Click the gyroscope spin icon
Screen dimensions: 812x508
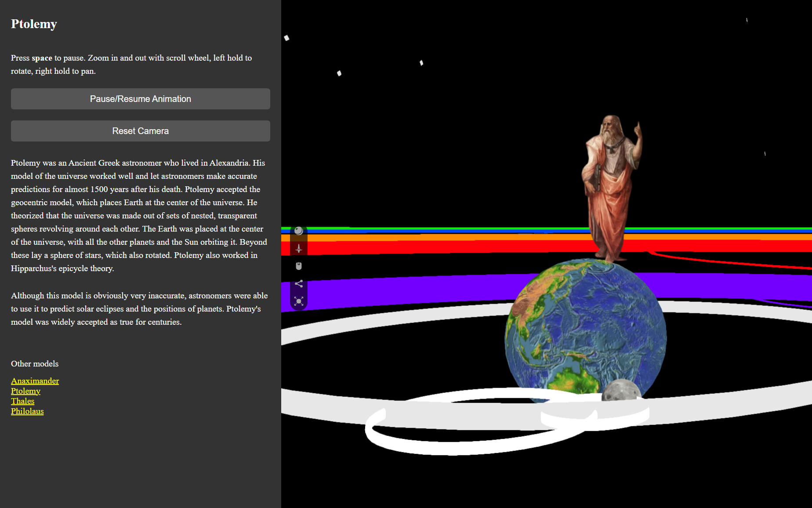click(299, 248)
